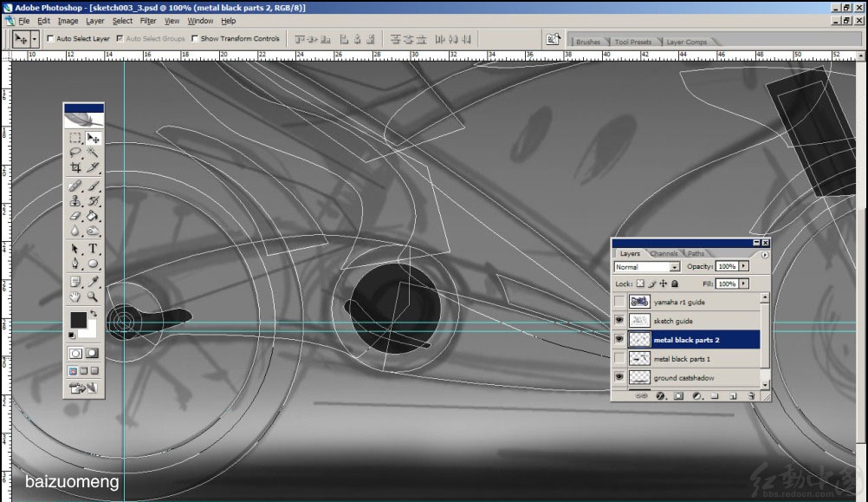Select the Crop tool
Viewport: 868px width, 502px height.
click(75, 168)
